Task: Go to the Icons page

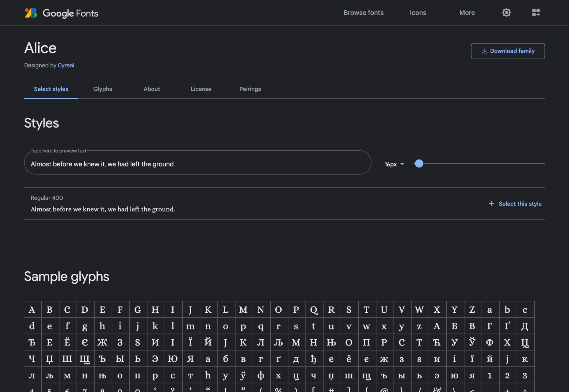Action: click(418, 13)
